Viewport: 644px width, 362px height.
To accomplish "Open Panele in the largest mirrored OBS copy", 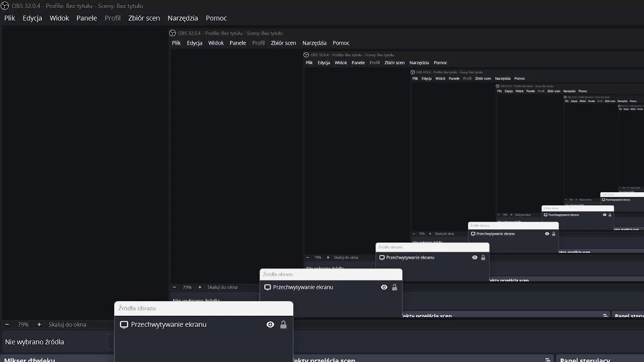I will click(x=237, y=43).
